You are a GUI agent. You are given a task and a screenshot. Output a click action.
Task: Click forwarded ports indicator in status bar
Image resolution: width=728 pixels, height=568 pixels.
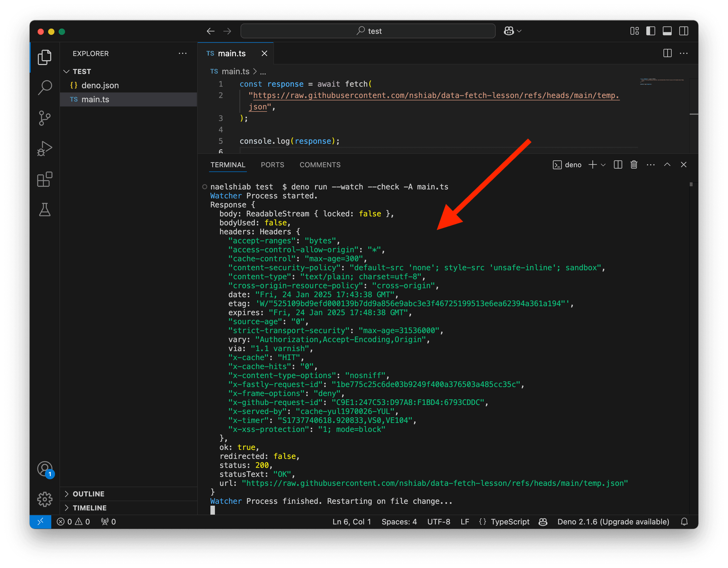(x=108, y=522)
